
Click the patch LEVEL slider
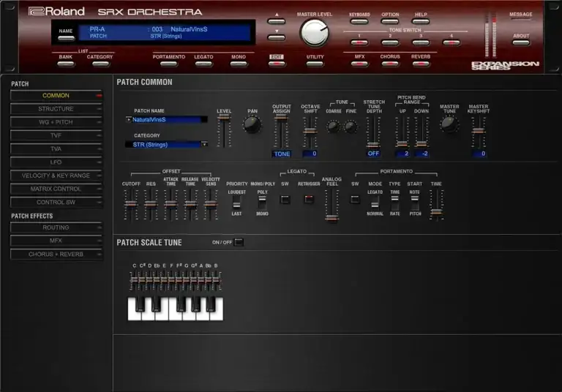pos(224,131)
